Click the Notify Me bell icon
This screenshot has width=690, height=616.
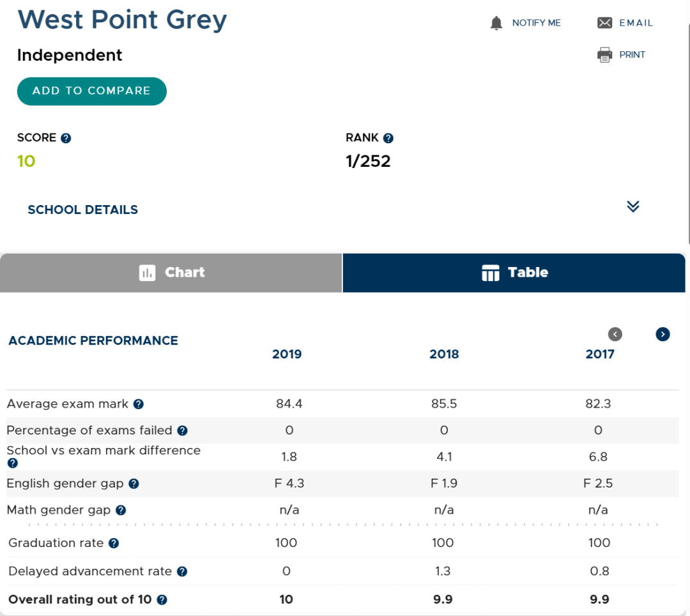coord(496,23)
